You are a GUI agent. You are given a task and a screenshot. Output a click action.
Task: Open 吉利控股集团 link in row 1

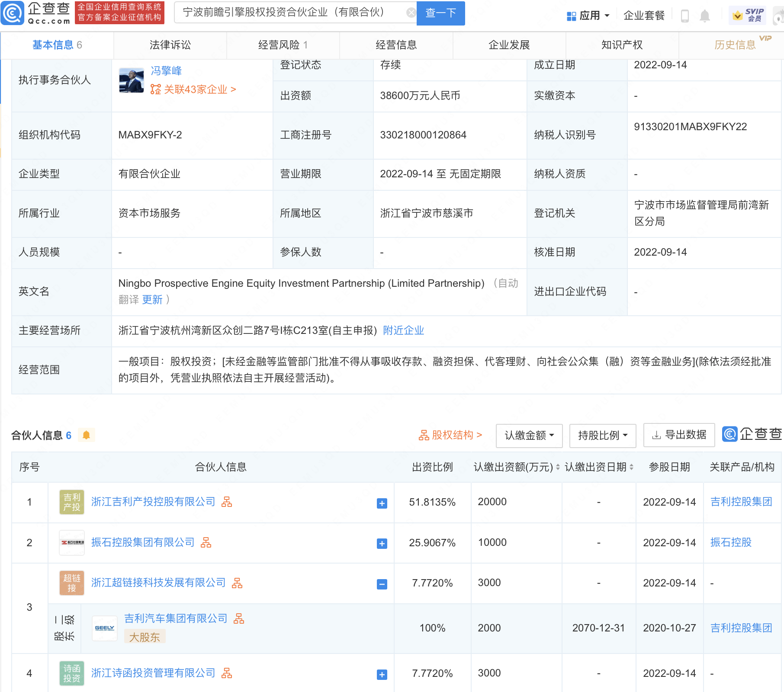(741, 502)
